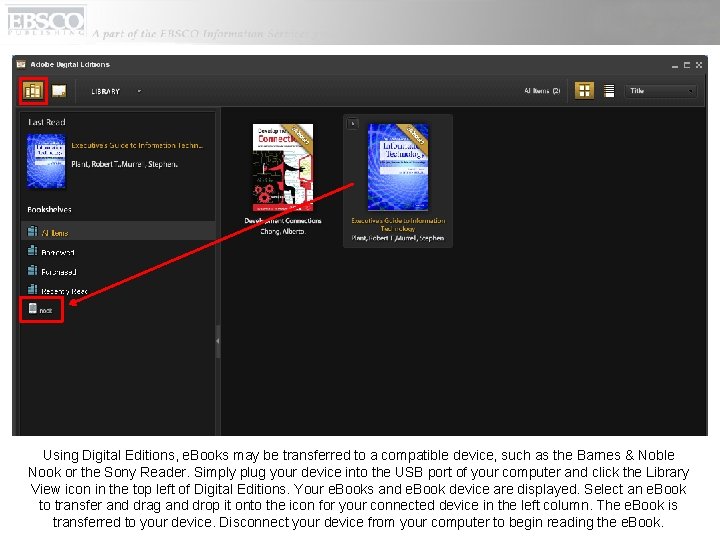
Task: Minimize the Adobe Digital Editions window
Action: [675, 65]
